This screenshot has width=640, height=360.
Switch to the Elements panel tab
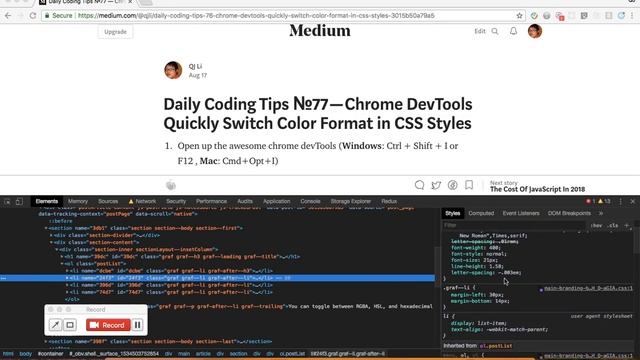(47, 201)
